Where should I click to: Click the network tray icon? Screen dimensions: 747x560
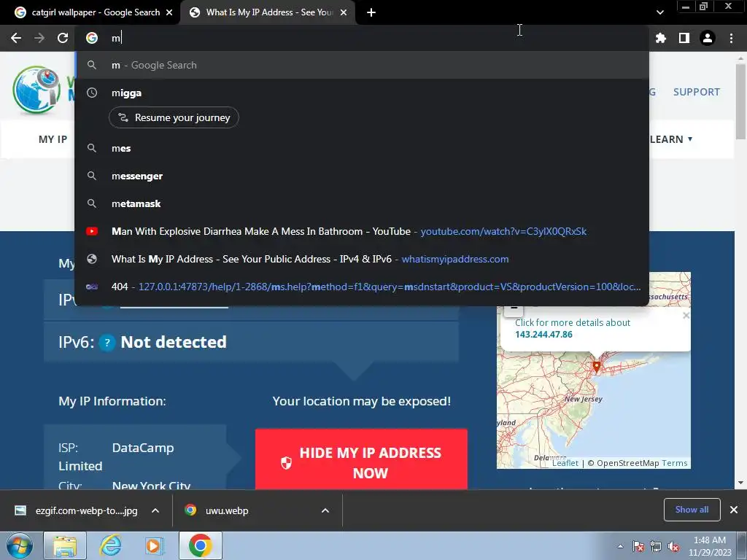coord(656,547)
